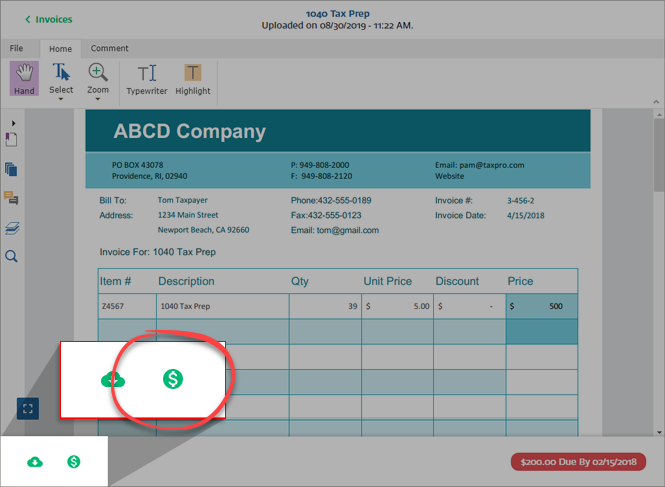Open the comments panel icon in sidebar

point(11,198)
